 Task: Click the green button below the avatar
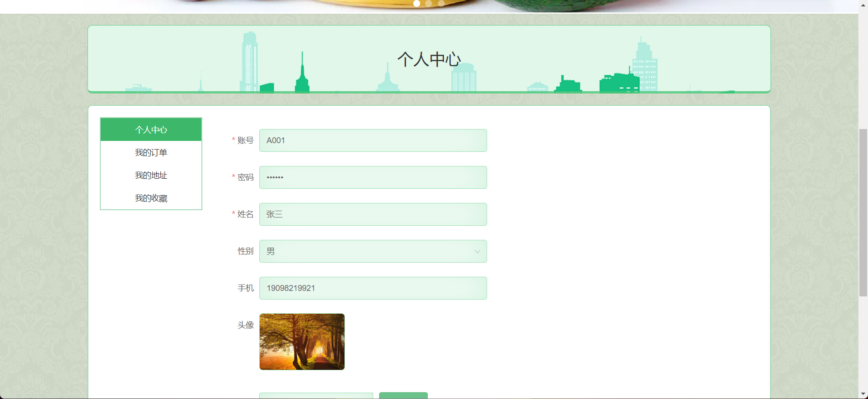403,395
